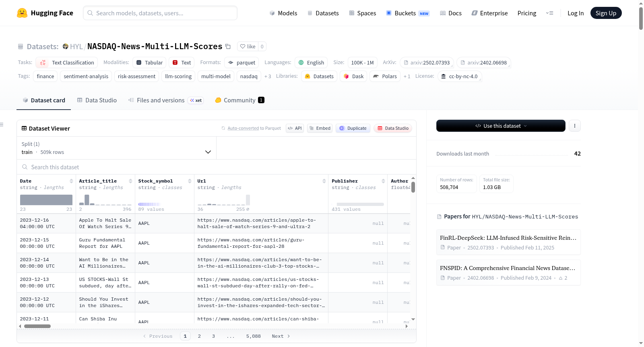Open the cc-by-nc-4.0 license tag
The width and height of the screenshot is (644, 347).
click(x=459, y=76)
